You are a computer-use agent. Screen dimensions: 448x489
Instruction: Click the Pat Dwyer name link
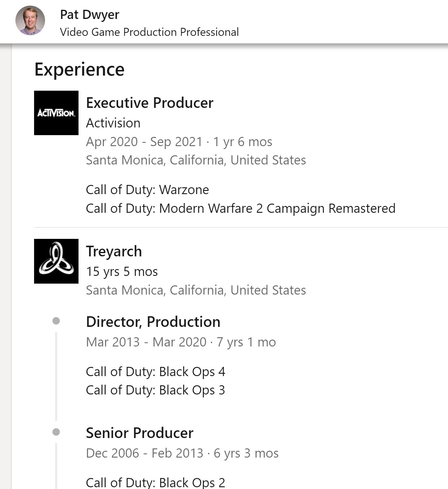[89, 15]
